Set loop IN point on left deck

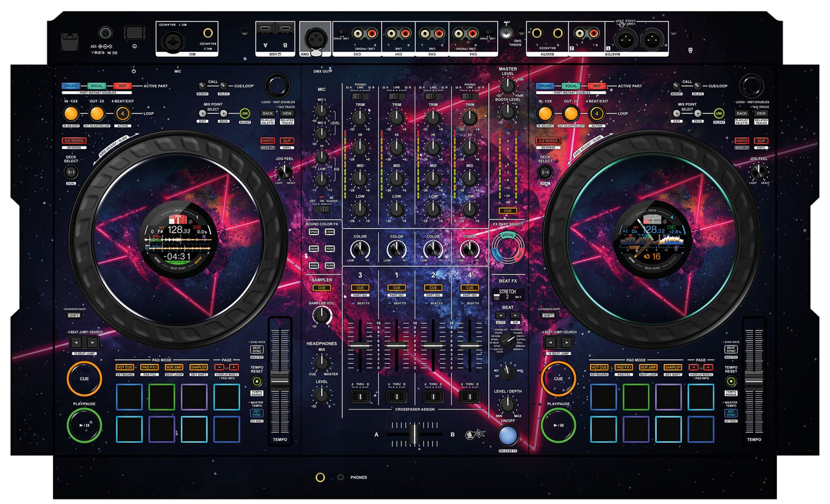71,114
